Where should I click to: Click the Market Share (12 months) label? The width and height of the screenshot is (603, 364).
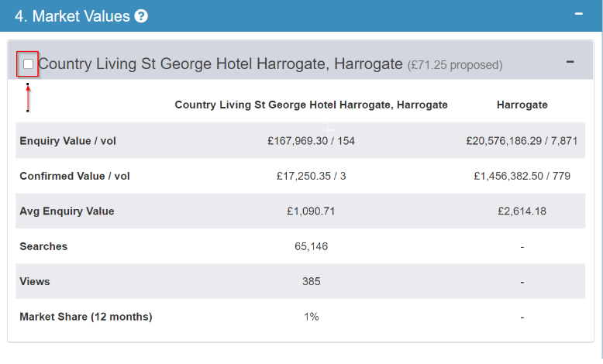86,317
